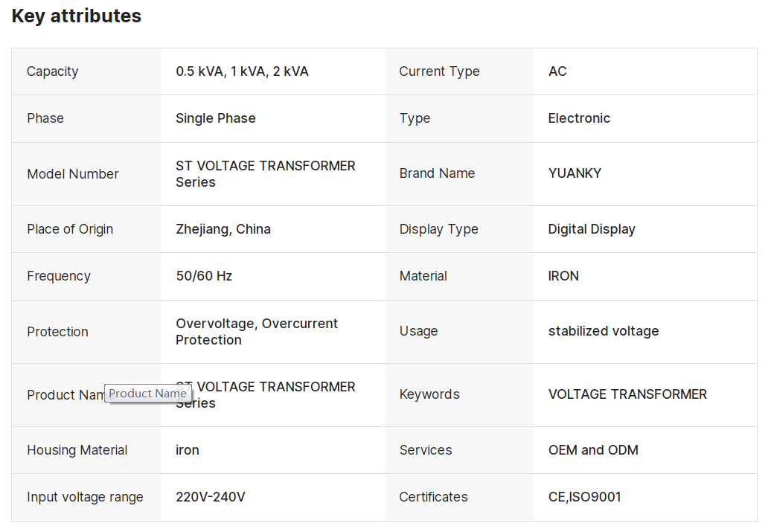771x532 pixels.
Task: Select the Overvoltage, Overcurrent Protection value
Action: pyautogui.click(x=256, y=332)
